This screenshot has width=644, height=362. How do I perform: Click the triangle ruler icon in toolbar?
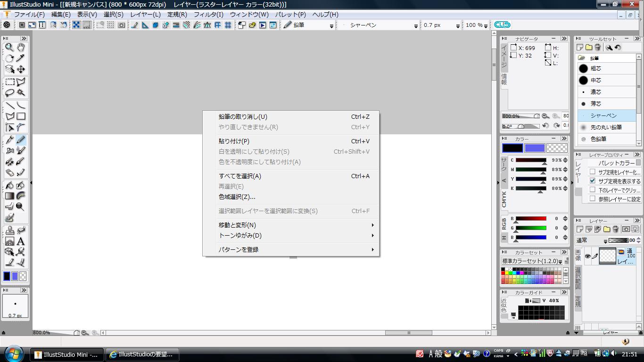145,25
